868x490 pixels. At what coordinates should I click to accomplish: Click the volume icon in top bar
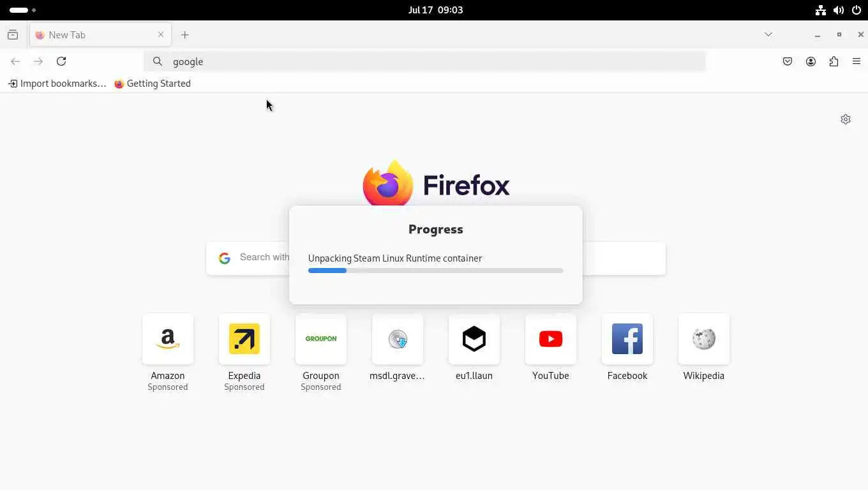[839, 10]
